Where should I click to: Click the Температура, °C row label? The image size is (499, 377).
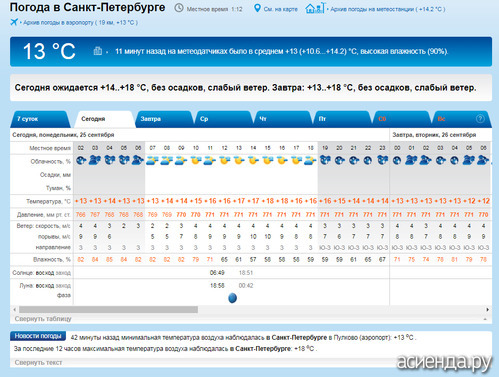[48, 201]
